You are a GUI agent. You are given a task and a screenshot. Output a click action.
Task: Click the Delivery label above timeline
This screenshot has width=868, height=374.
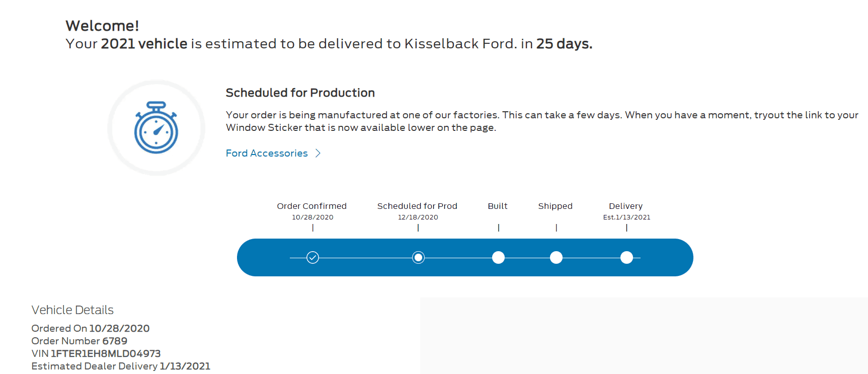(x=626, y=206)
